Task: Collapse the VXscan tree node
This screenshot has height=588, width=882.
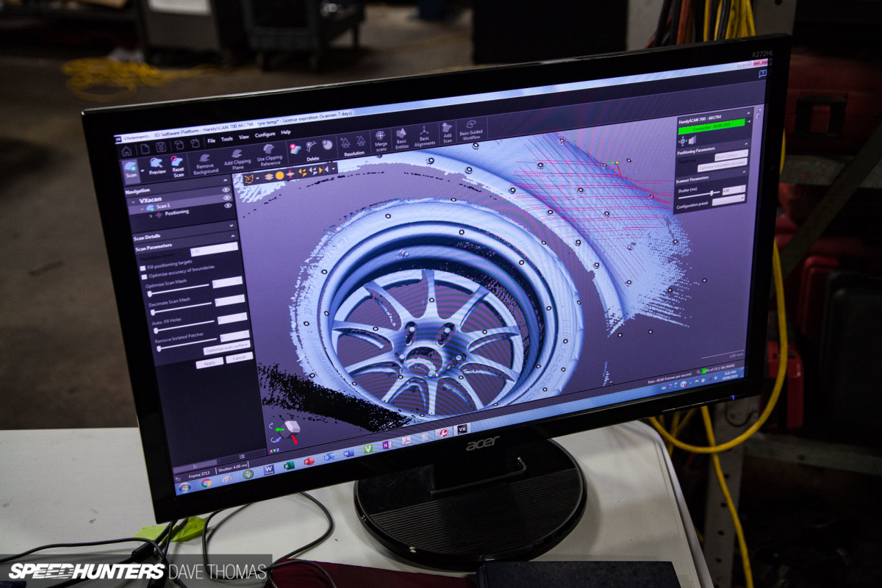Action: 133,202
